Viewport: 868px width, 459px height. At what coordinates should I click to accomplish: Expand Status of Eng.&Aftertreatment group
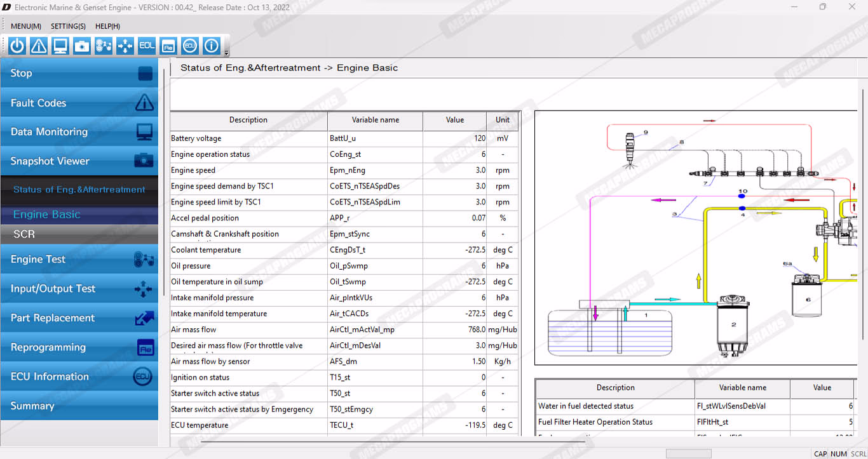pyautogui.click(x=79, y=190)
